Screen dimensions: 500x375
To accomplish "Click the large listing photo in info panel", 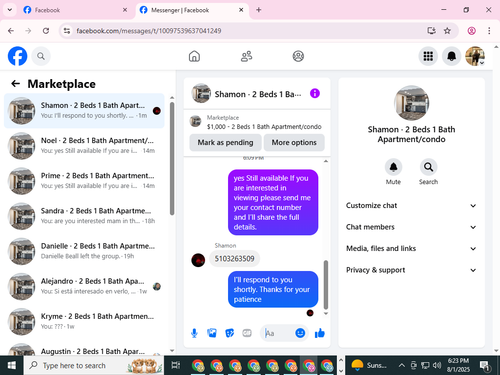I will pyautogui.click(x=411, y=103).
